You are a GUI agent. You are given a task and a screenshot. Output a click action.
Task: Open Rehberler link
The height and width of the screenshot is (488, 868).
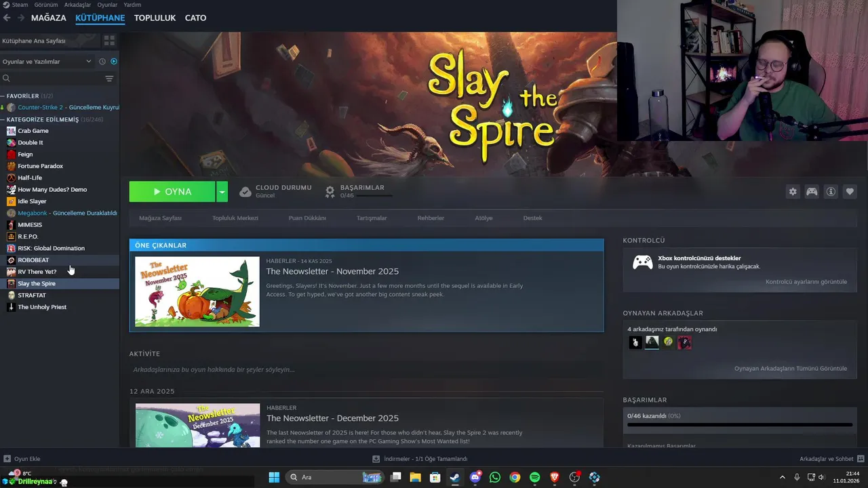coord(431,218)
